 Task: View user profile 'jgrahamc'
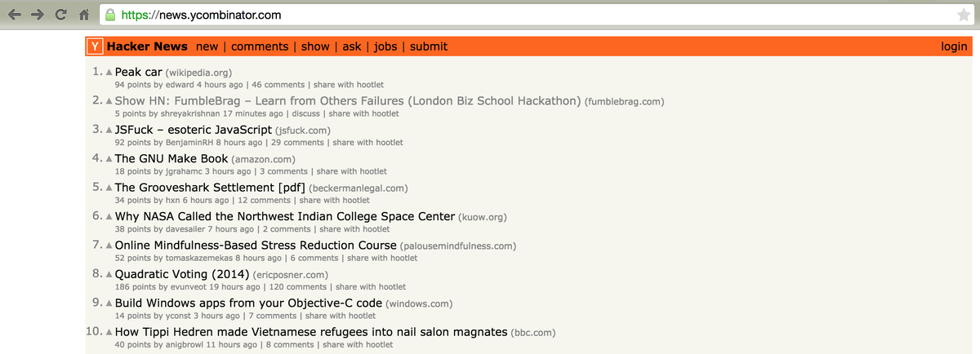point(184,171)
